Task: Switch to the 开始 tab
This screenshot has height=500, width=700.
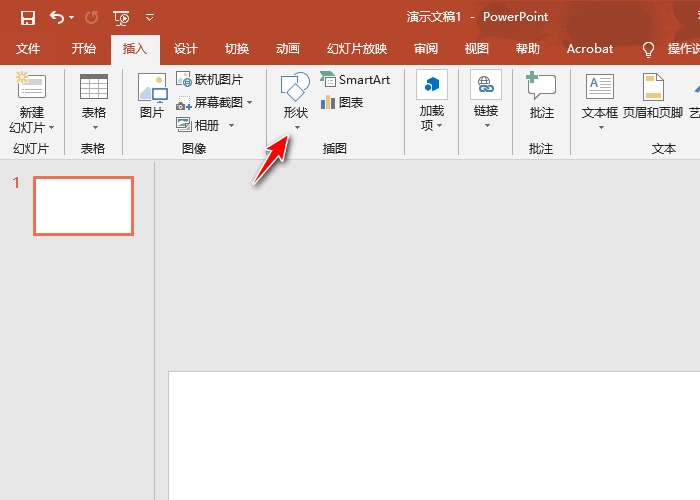Action: click(x=83, y=49)
